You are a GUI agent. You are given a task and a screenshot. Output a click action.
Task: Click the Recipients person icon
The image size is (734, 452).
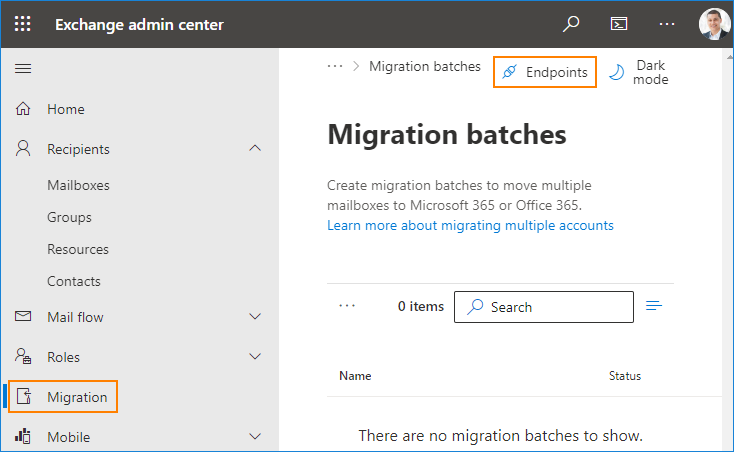coord(23,148)
